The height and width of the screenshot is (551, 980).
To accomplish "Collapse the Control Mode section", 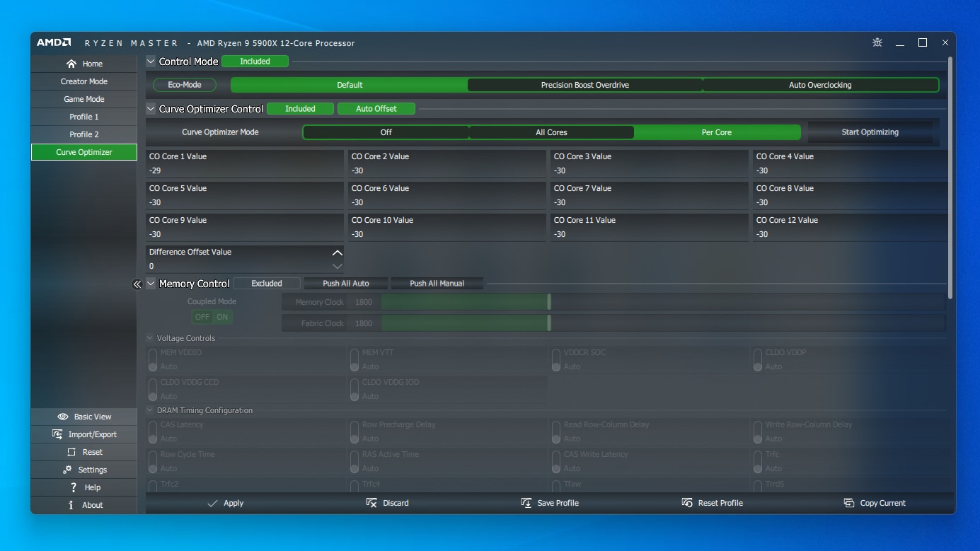I will click(151, 62).
